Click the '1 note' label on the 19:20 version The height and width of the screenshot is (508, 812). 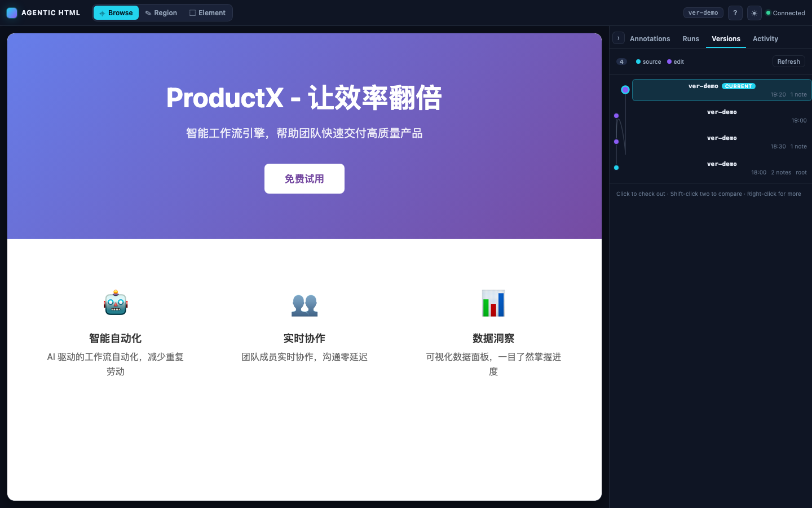798,95
